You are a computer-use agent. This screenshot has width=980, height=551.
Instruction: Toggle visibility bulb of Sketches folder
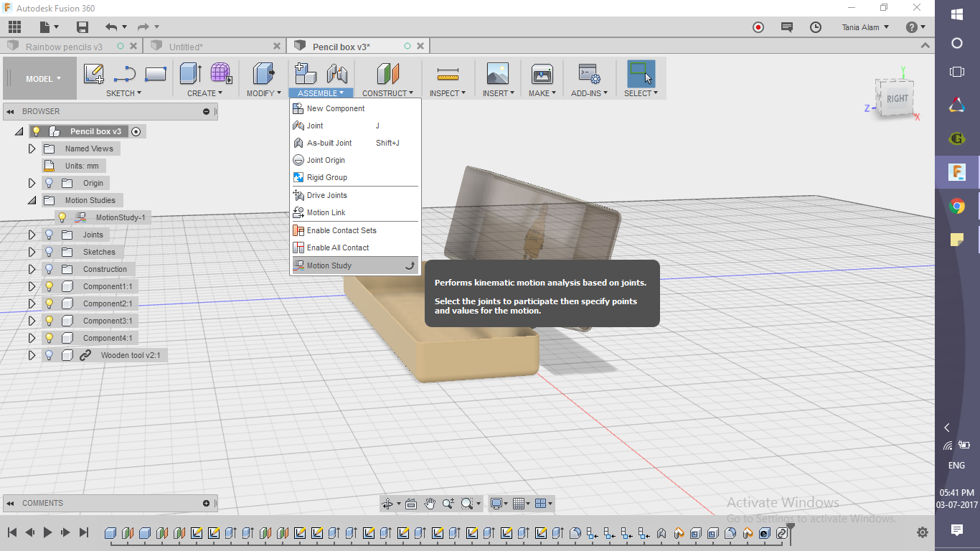click(49, 252)
